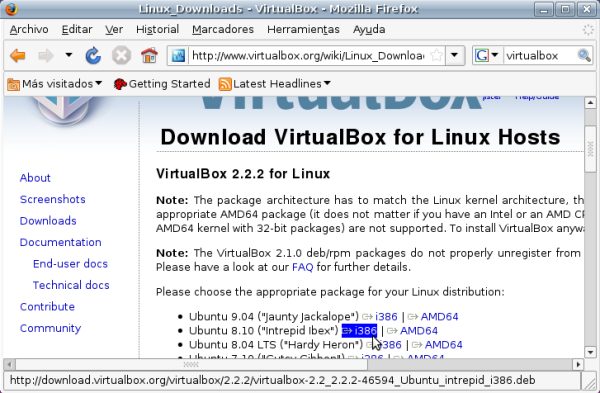Click the site favicon in address bar

click(x=178, y=56)
